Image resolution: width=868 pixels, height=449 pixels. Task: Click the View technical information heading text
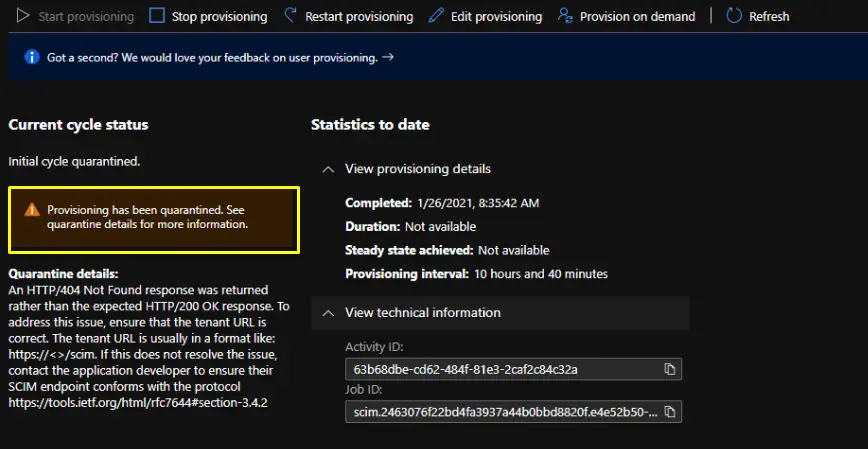click(x=422, y=313)
